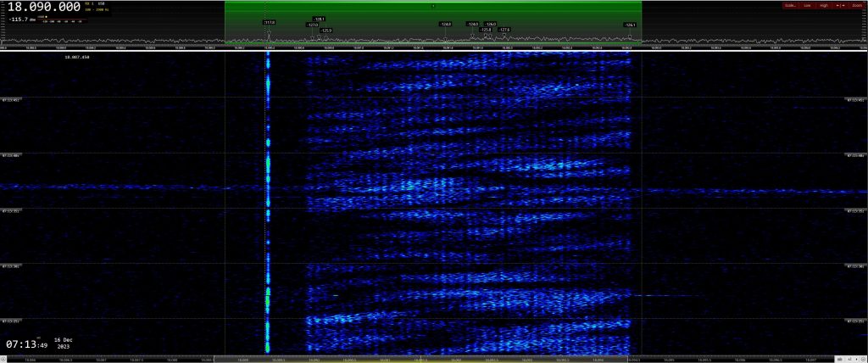The height and width of the screenshot is (363, 868).
Task: Open the Scale settings button
Action: [791, 6]
